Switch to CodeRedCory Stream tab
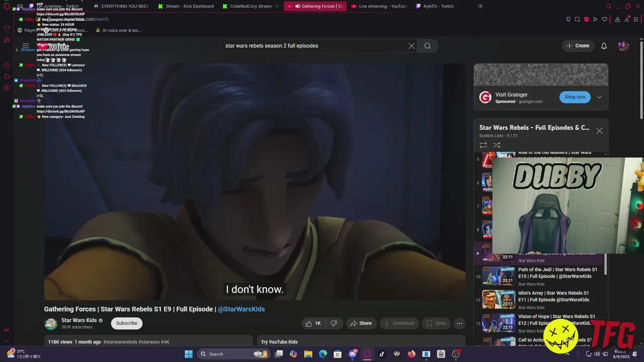Image resolution: width=644 pixels, height=362 pixels. pyautogui.click(x=250, y=6)
